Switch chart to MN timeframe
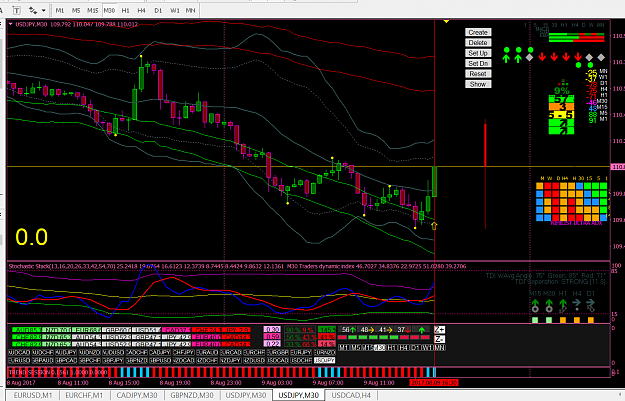Viewport: 625px width, 401px height. [x=191, y=10]
